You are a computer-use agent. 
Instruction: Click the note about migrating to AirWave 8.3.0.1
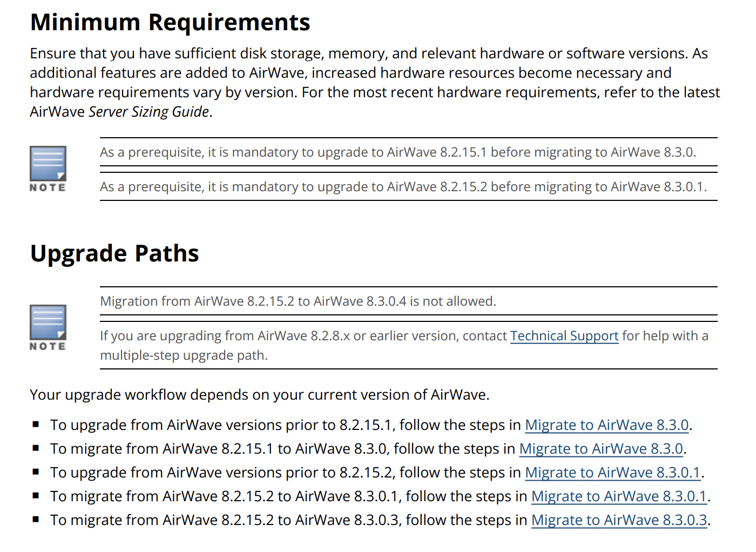[403, 187]
